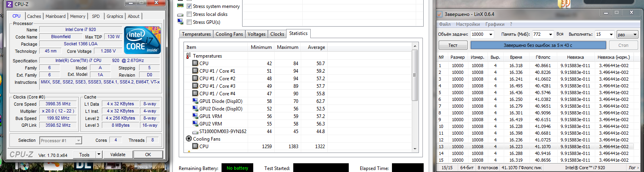Switch to the Voltages tab
The width and height of the screenshot is (644, 172).
pos(256,34)
